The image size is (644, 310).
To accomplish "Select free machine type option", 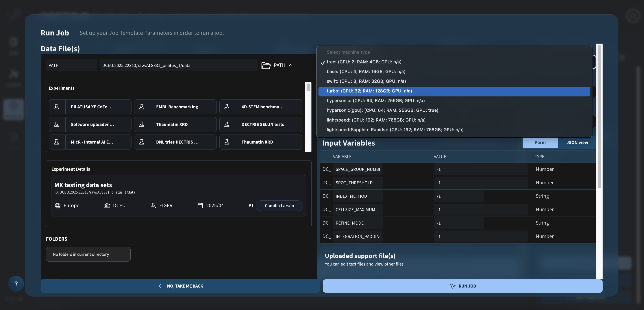I will point(454,62).
